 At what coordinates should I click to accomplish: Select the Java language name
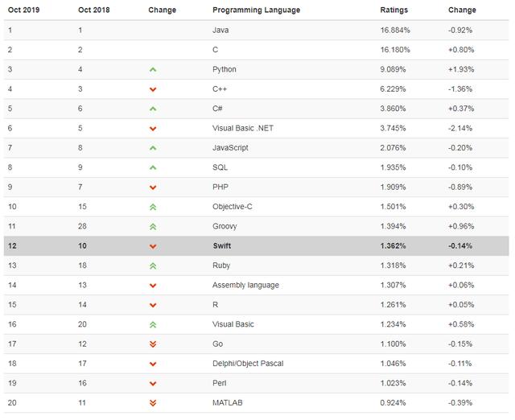220,31
